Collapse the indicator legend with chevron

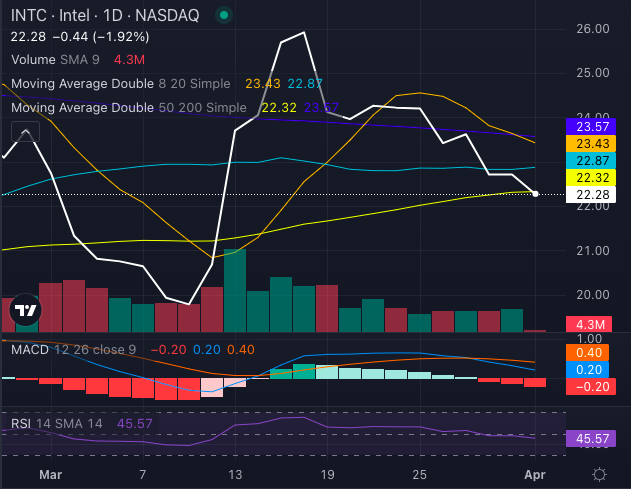pos(24,130)
